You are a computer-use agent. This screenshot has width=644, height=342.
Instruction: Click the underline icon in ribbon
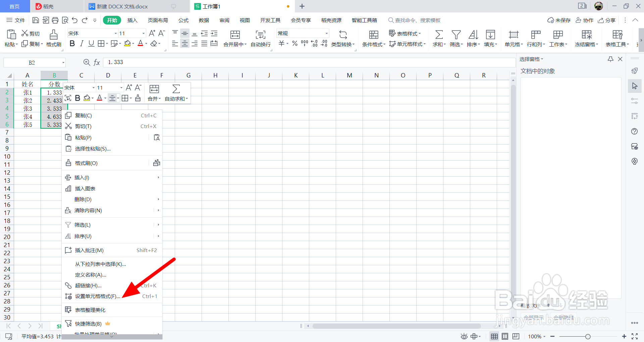coord(91,44)
